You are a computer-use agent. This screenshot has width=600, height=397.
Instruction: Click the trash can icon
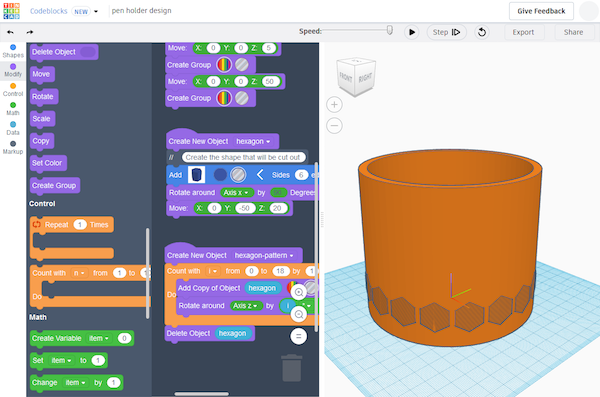pos(292,368)
